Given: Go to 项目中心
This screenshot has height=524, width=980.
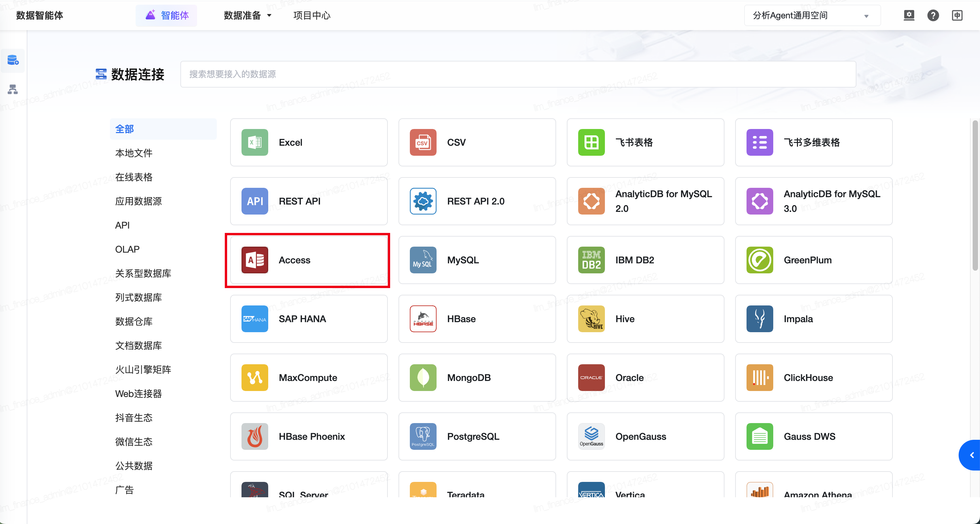Looking at the screenshot, I should pyautogui.click(x=312, y=16).
